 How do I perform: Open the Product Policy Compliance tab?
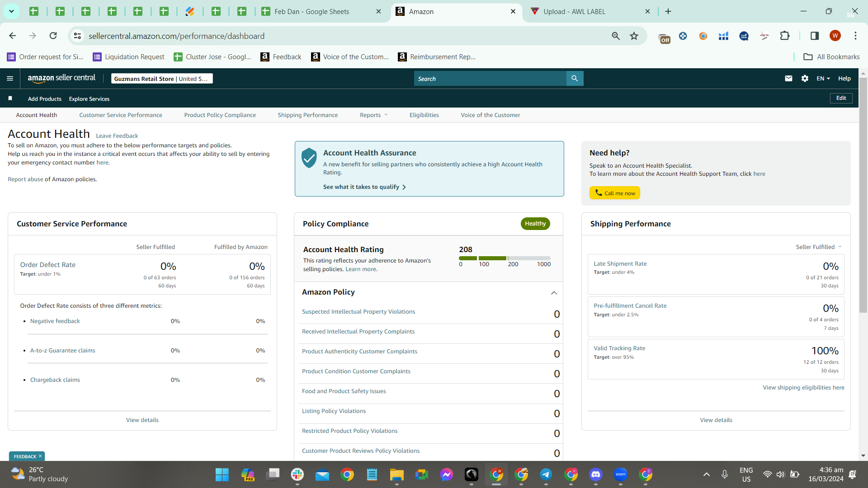(220, 115)
